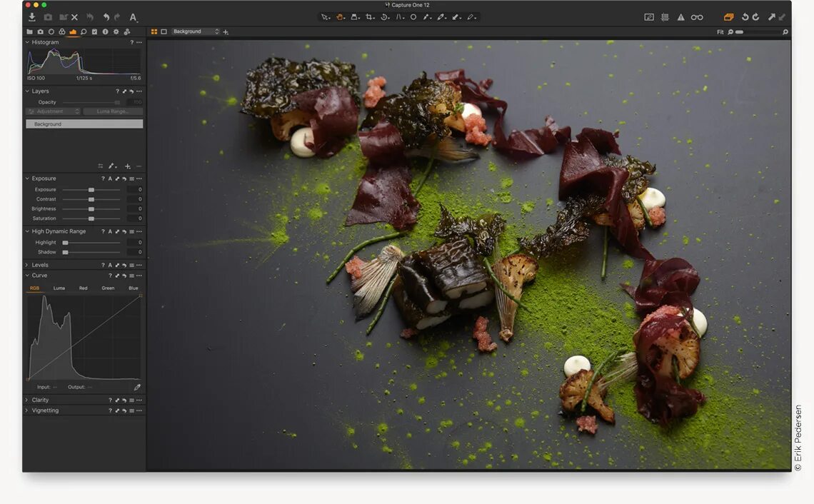Adjust the viewer zoom slider
The height and width of the screenshot is (504, 814).
[759, 32]
